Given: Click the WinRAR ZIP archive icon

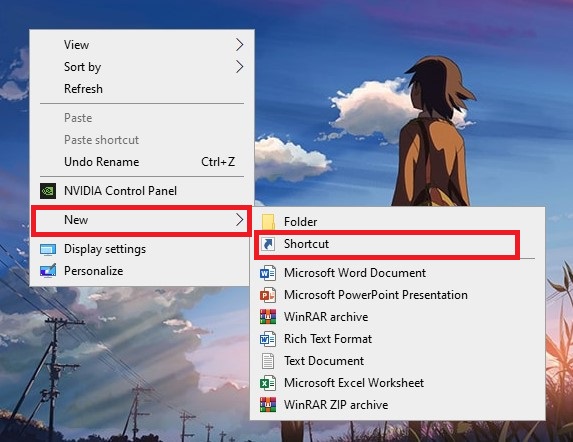Looking at the screenshot, I should 268,405.
